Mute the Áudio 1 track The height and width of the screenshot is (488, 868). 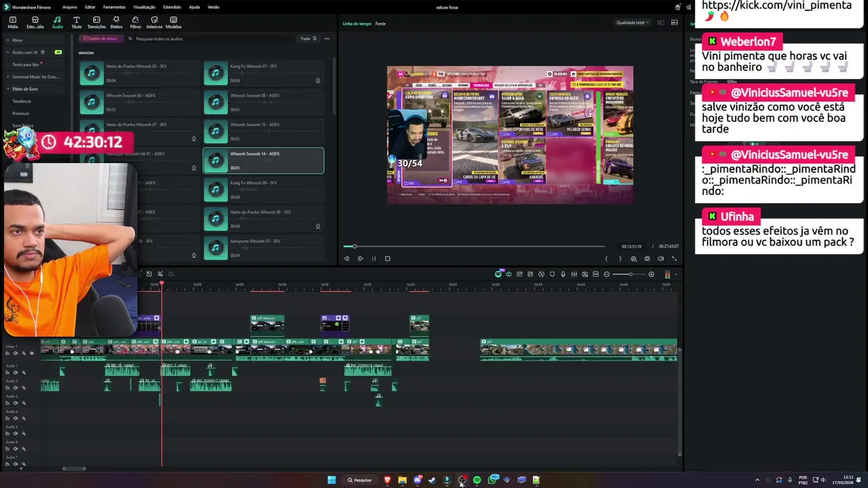pos(16,373)
